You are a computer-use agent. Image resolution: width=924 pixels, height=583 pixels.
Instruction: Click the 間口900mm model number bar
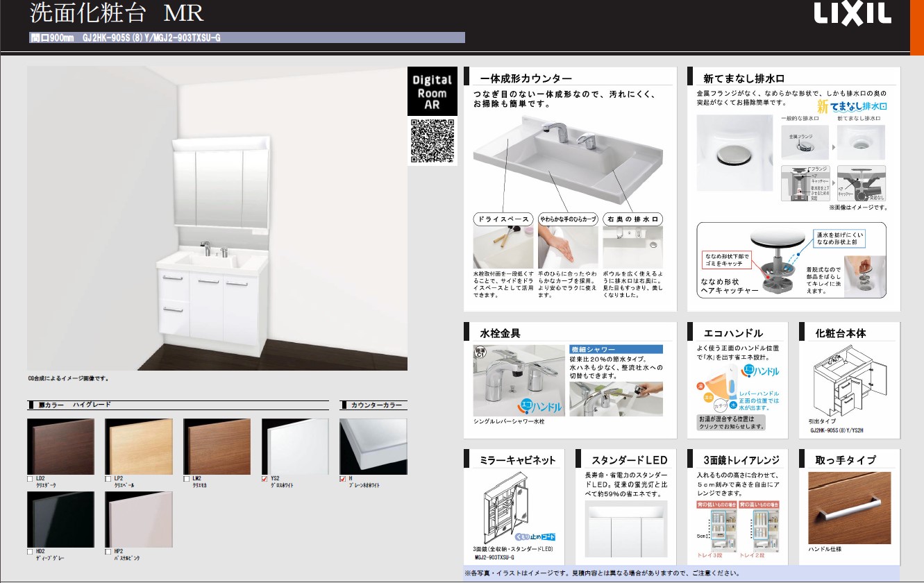click(246, 37)
